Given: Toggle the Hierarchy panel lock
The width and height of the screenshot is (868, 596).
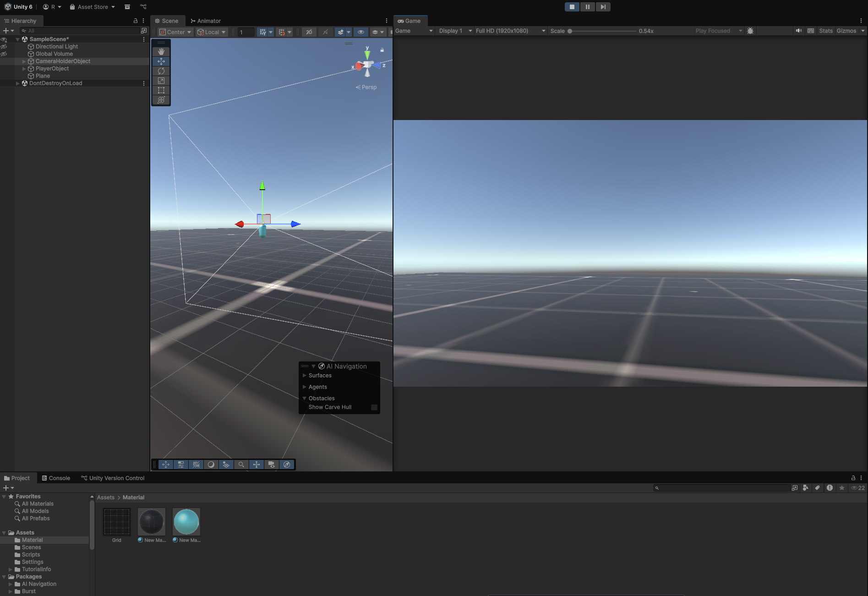Looking at the screenshot, I should (x=135, y=21).
